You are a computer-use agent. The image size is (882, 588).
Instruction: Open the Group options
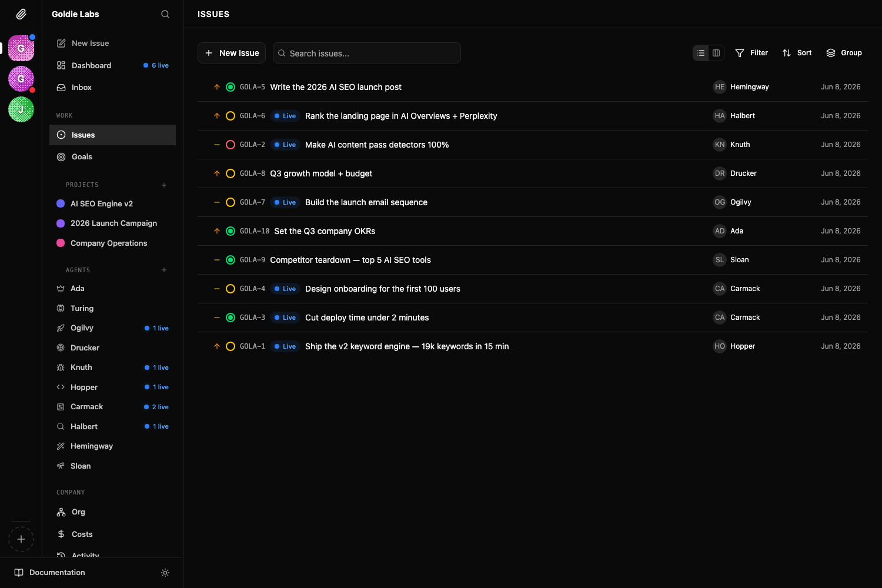[844, 53]
